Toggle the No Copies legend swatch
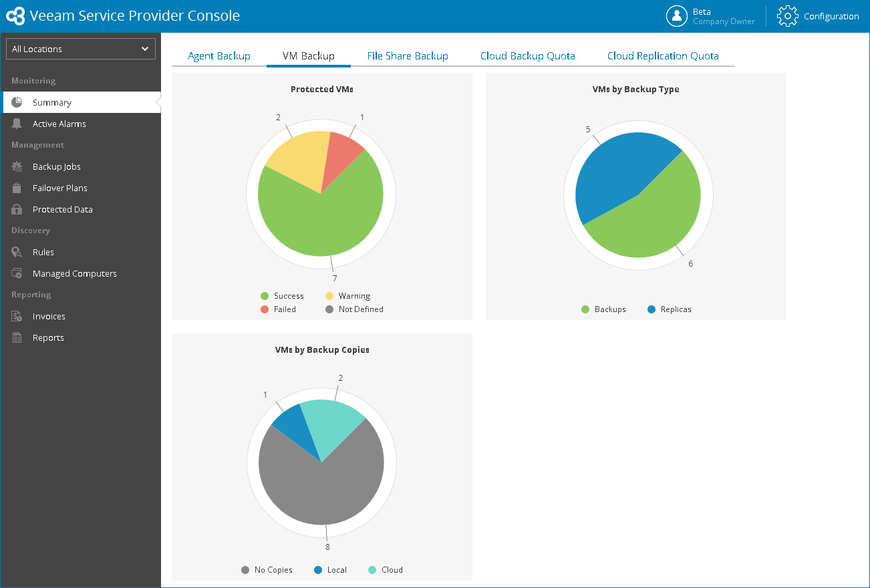This screenshot has width=870, height=588. 245,570
